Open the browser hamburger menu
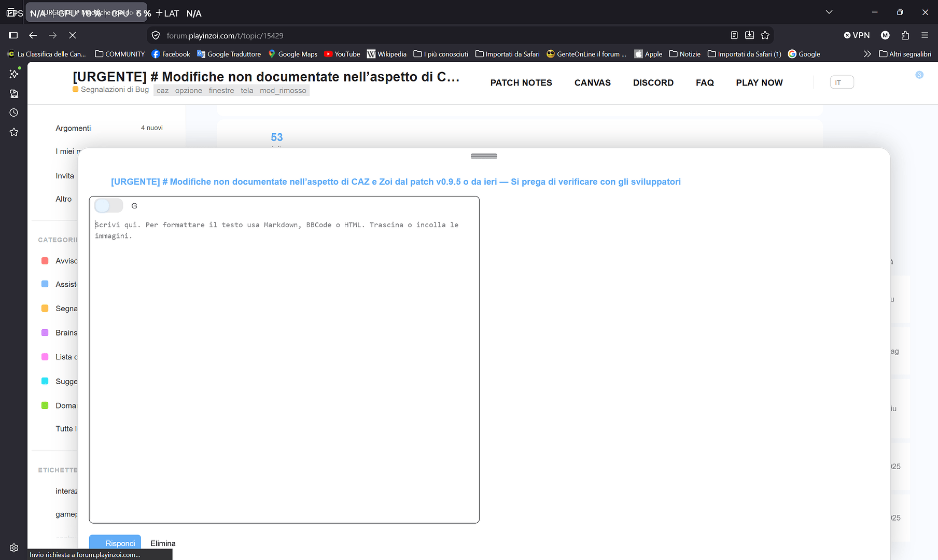This screenshot has width=938, height=560. tap(925, 35)
